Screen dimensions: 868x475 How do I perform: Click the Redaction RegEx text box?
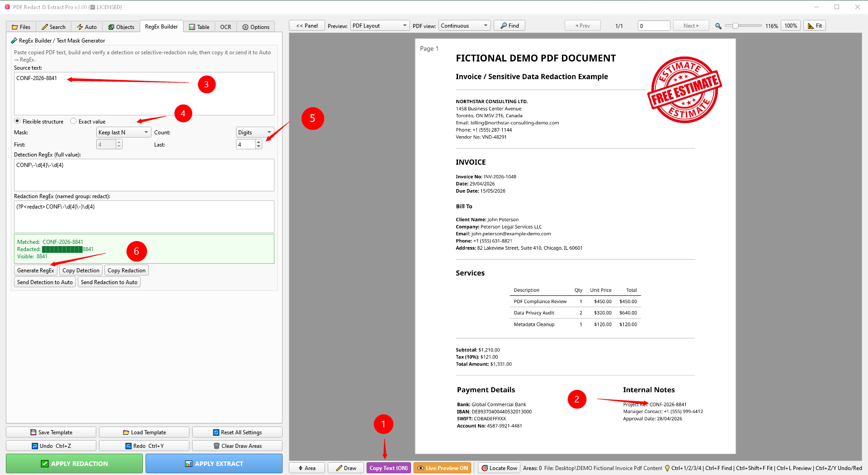coord(144,217)
